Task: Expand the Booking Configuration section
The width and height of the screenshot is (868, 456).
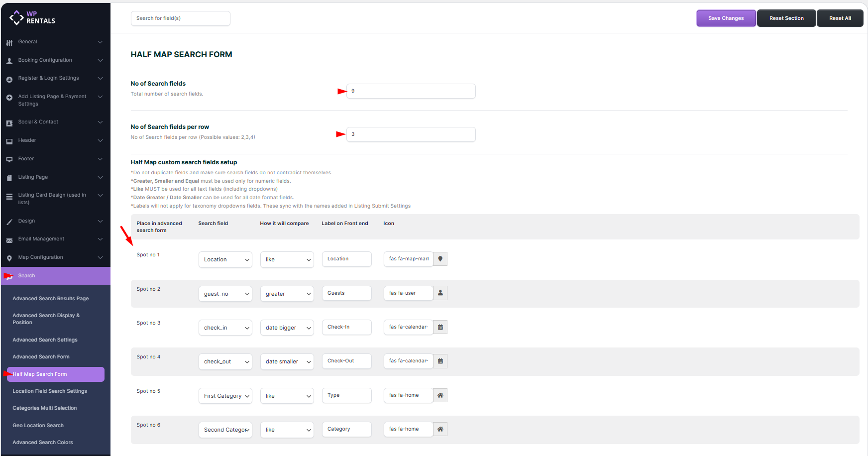Action: [x=55, y=60]
